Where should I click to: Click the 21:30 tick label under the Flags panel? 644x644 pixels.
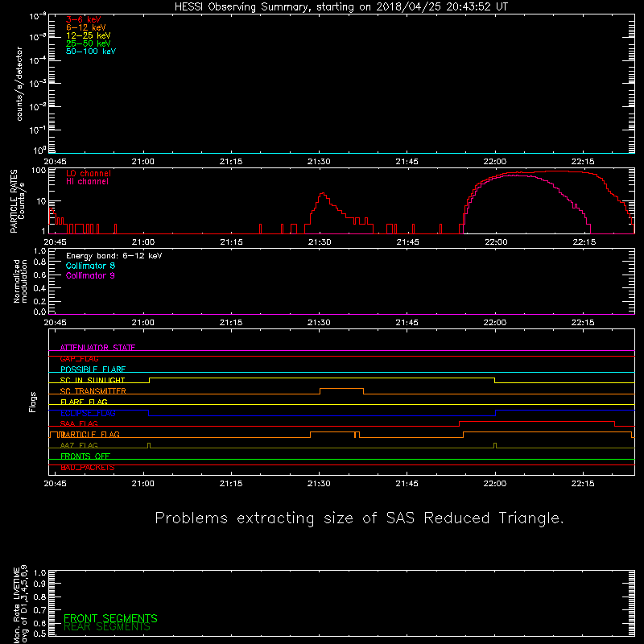pyautogui.click(x=319, y=484)
